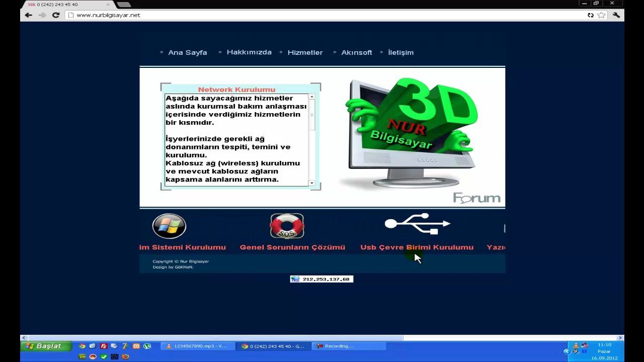Image resolution: width=644 pixels, height=362 pixels.
Task: Open the Chrome wrench settings menu
Action: (616, 15)
